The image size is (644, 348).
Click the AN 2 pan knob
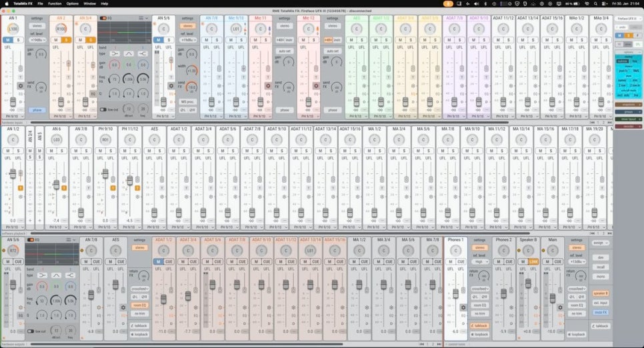click(61, 29)
